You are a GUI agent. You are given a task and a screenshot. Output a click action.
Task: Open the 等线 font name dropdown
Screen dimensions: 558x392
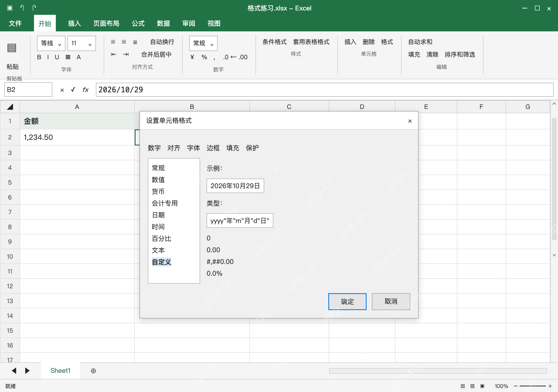coord(51,43)
